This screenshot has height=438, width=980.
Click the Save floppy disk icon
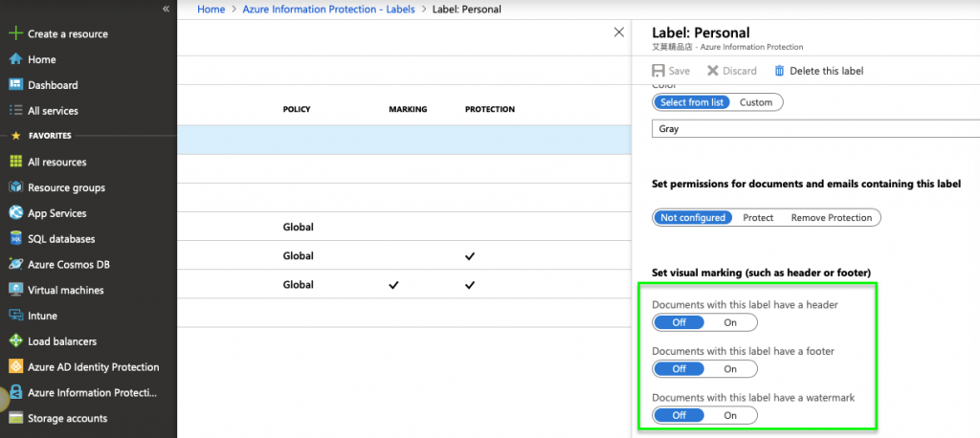658,71
